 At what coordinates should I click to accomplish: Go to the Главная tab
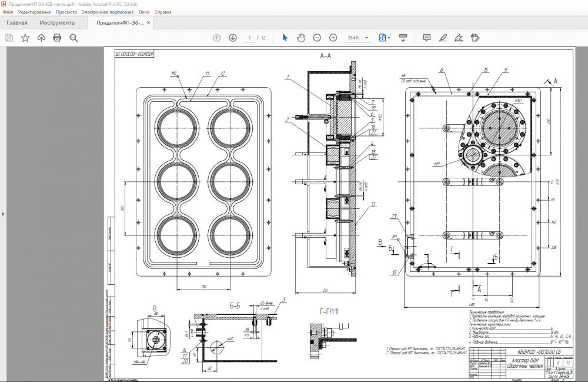(x=17, y=23)
